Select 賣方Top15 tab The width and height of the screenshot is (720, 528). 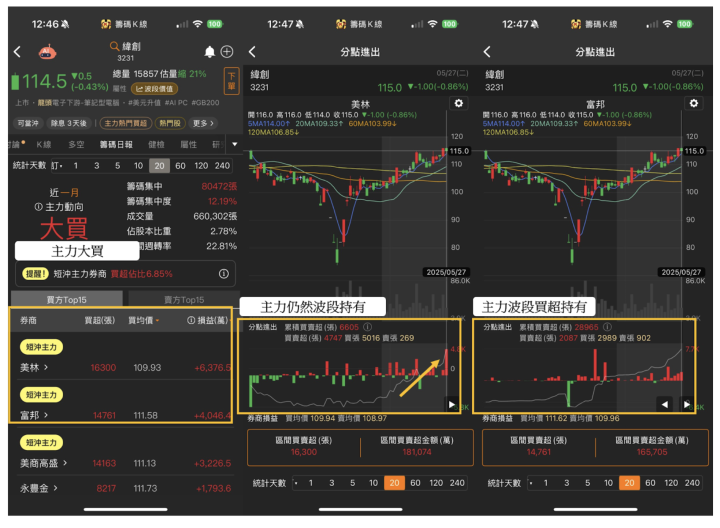184,299
